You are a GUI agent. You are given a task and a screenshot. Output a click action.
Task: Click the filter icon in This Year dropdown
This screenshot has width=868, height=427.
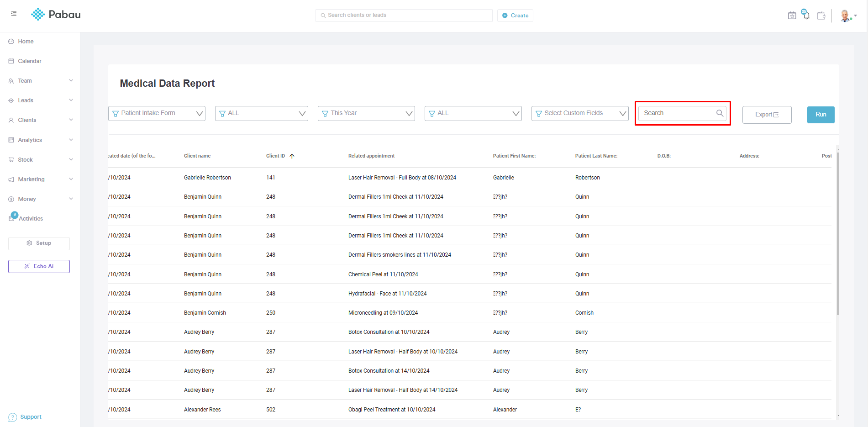point(325,114)
